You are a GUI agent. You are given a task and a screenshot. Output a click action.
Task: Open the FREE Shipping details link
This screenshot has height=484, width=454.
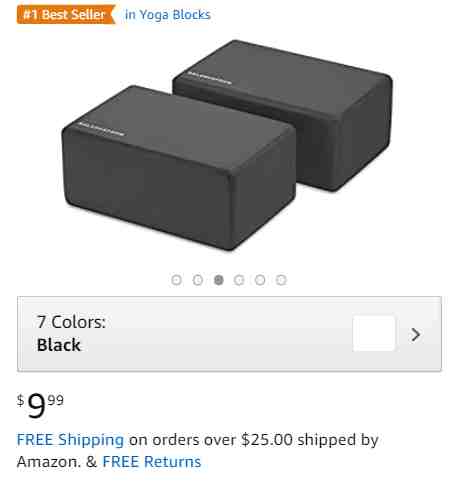pyautogui.click(x=70, y=440)
